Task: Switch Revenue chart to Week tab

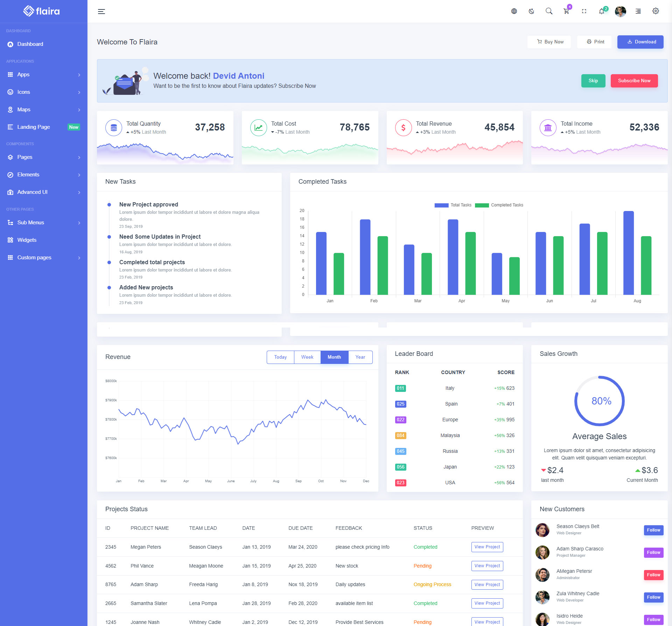Action: [x=307, y=357]
